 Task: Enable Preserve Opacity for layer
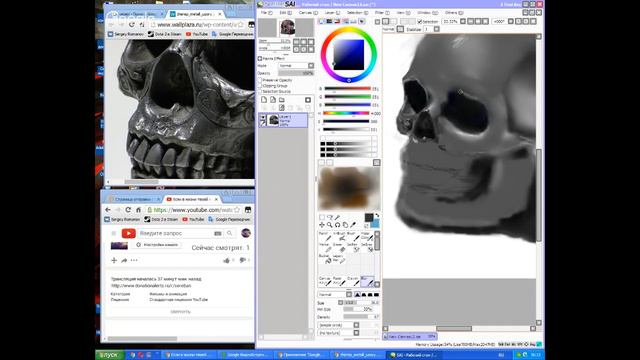coord(260,80)
